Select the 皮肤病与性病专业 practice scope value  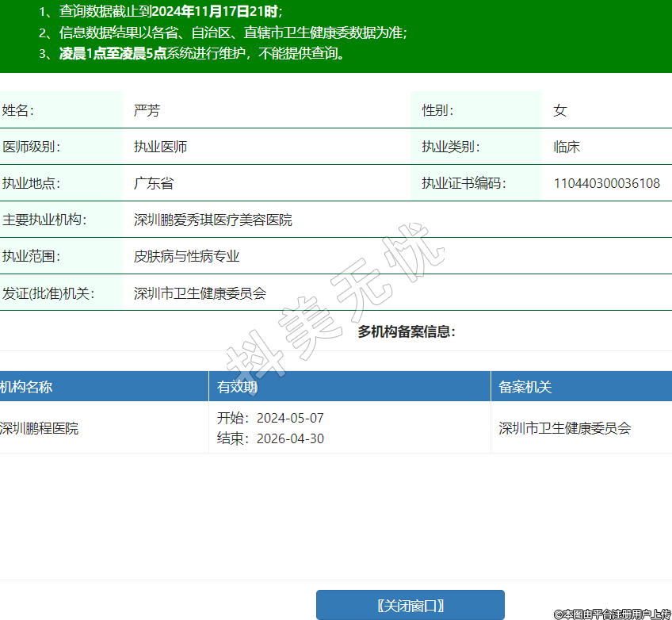186,256
